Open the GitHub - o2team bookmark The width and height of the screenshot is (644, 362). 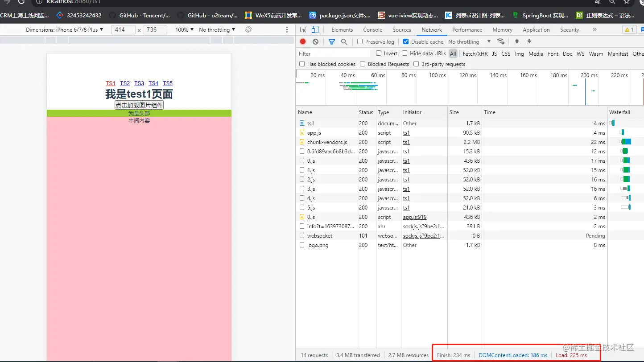point(207,15)
